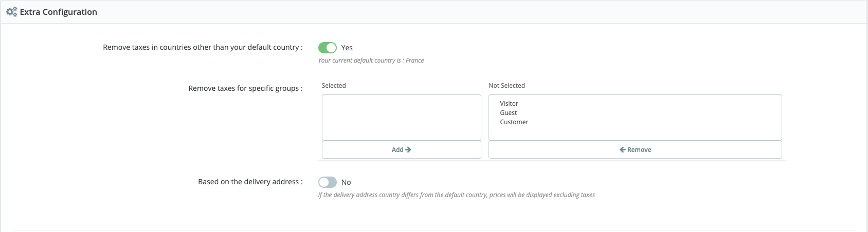Enable the based on delivery address toggle
Viewport: 868px width, 232px height.
(x=328, y=182)
